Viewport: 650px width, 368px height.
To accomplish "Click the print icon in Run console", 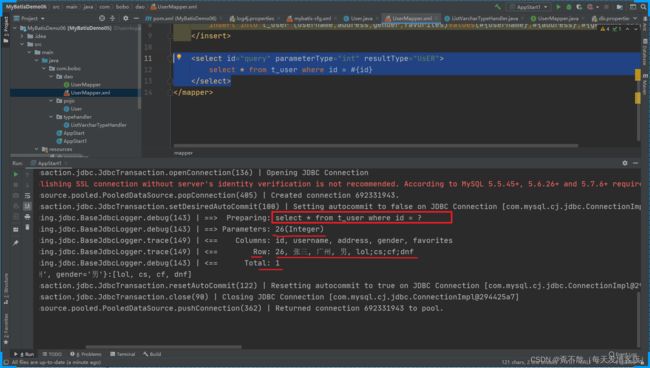I will 27,216.
